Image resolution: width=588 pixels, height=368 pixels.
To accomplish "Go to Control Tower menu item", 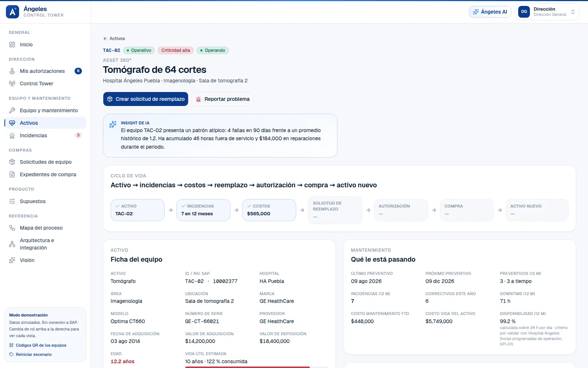I will pyautogui.click(x=45, y=84).
